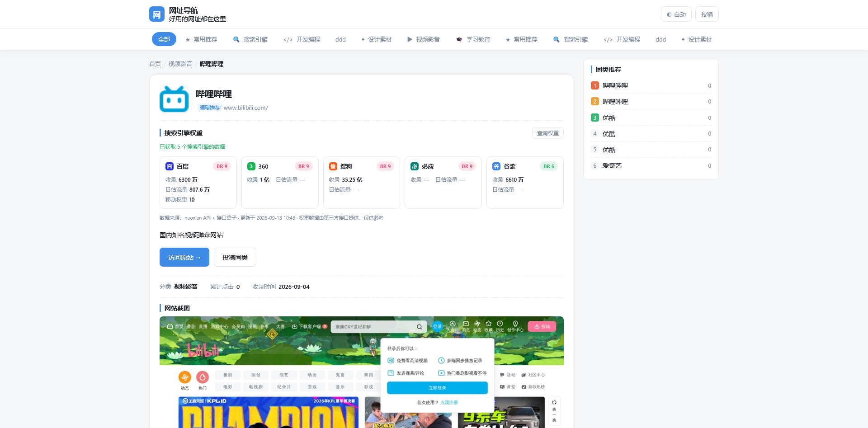Click the orange Sogou engine icon
868x428 pixels.
point(333,166)
